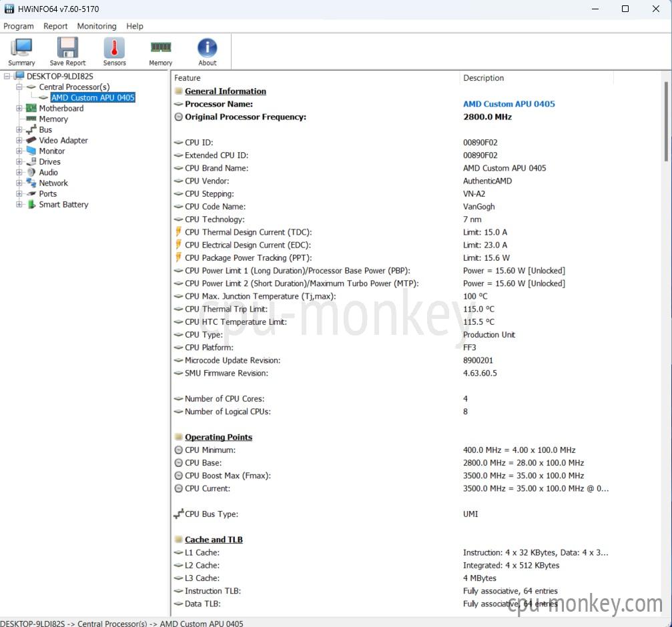
Task: Click the CPU Bus Type icon
Action: (179, 514)
